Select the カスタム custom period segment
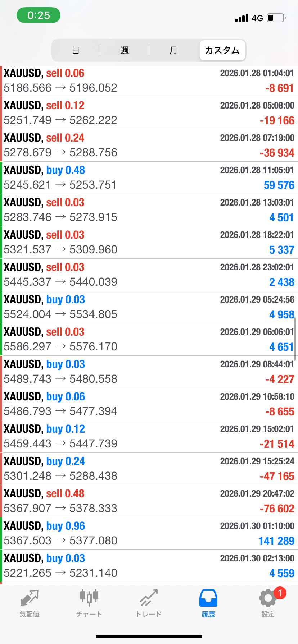Viewport: 298px width, 644px height. click(x=222, y=50)
